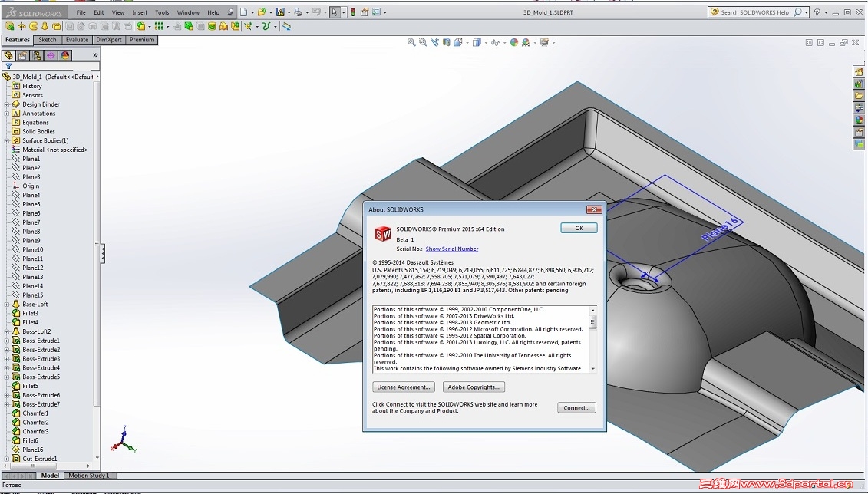Open the Motion Study 1 tab
868x494 pixels.
pyautogui.click(x=89, y=476)
